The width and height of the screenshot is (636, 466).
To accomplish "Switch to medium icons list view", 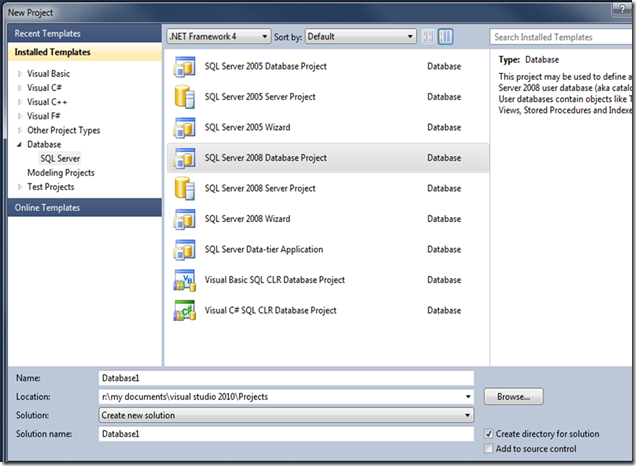I will tap(445, 37).
